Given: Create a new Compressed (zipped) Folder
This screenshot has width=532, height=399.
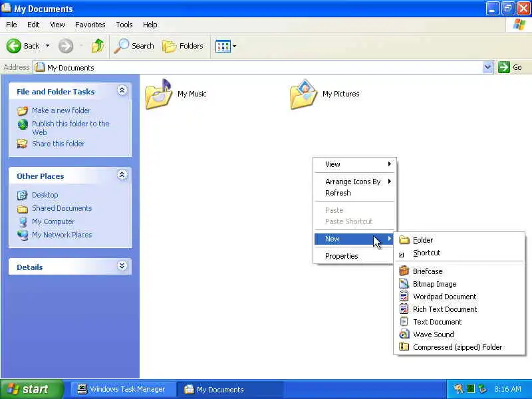Looking at the screenshot, I should click(459, 347).
